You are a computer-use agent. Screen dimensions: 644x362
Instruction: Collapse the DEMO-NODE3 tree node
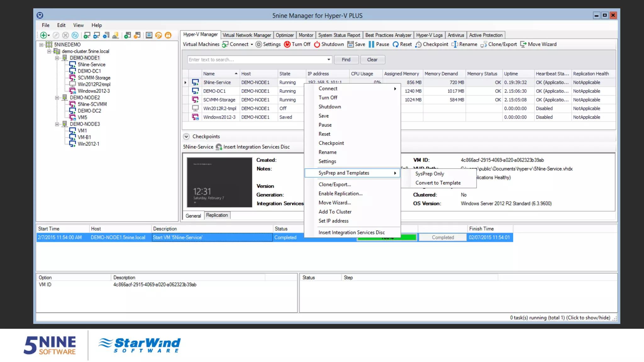(x=57, y=124)
